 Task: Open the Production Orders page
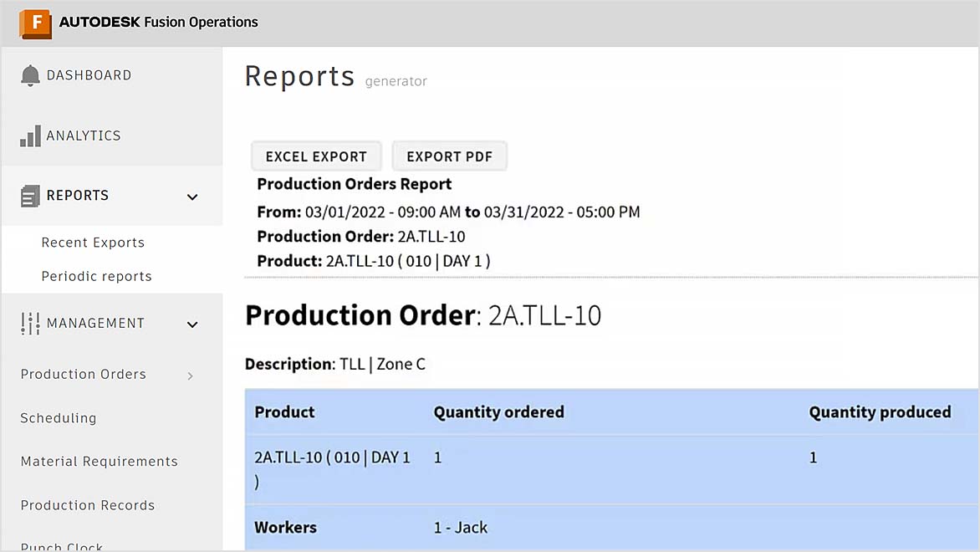[83, 374]
